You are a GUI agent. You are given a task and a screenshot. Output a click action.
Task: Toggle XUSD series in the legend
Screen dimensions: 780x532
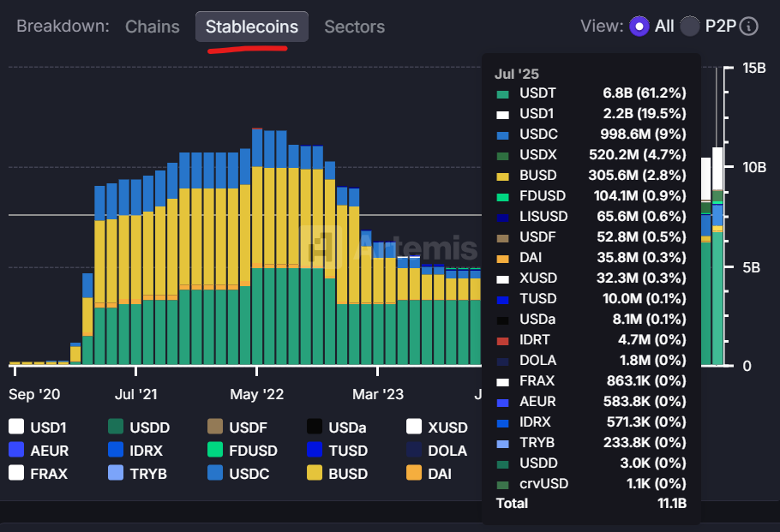click(415, 427)
